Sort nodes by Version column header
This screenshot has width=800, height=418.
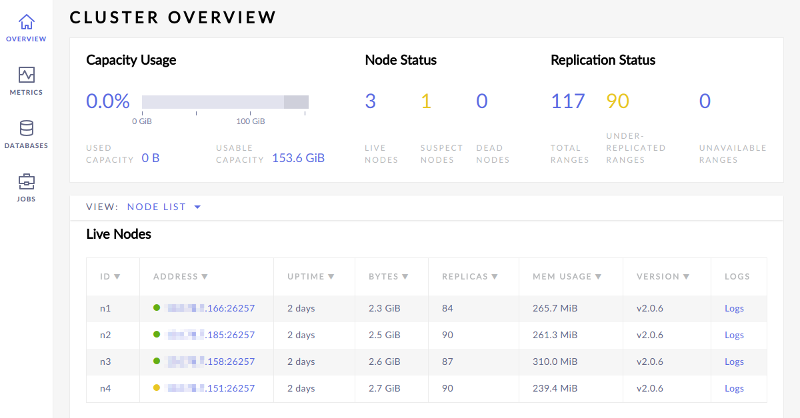point(663,276)
